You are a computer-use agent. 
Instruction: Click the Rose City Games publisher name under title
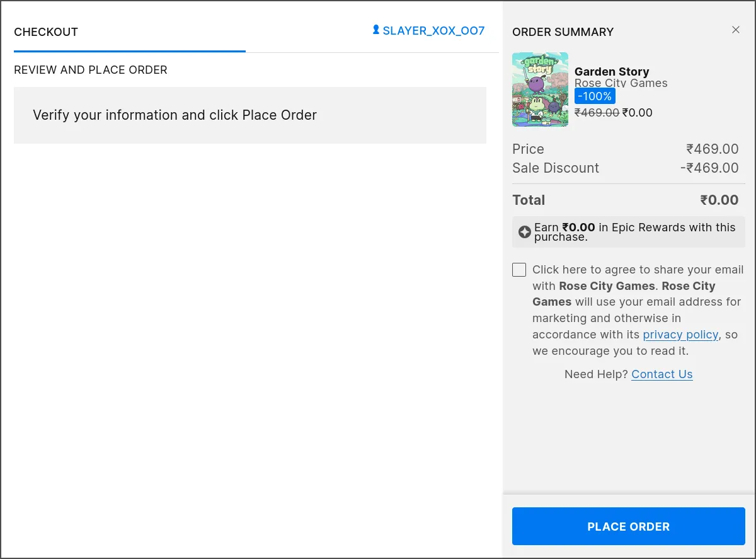621,83
